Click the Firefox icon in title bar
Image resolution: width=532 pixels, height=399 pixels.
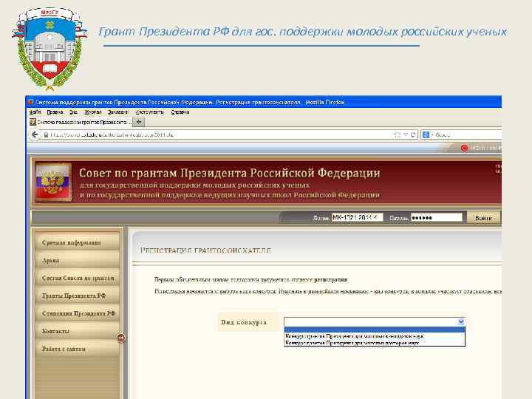click(30, 102)
